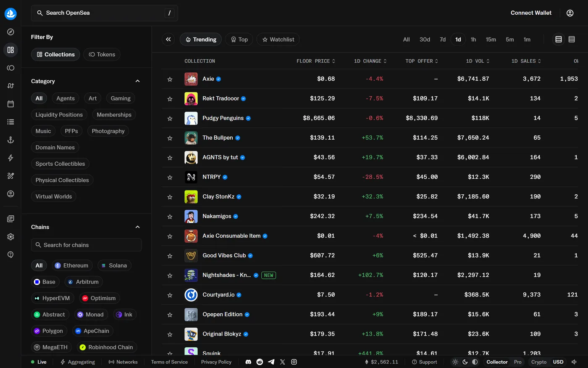Open the Drops calendar icon in sidebar
Viewport: 588px width, 368px height.
tap(10, 104)
